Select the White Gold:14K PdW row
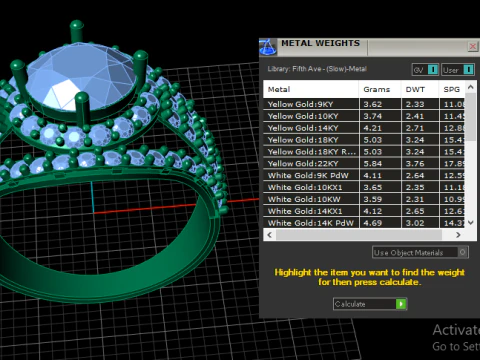Viewport: 480px width, 360px height. 364,223
